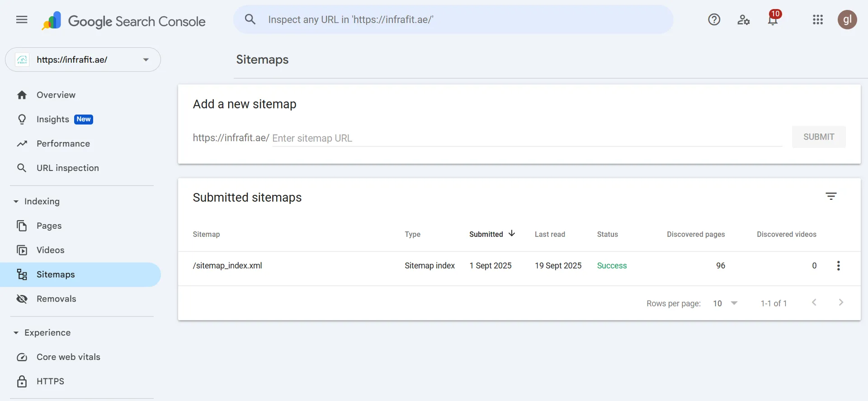Go to Overview in sidebar

pos(56,95)
